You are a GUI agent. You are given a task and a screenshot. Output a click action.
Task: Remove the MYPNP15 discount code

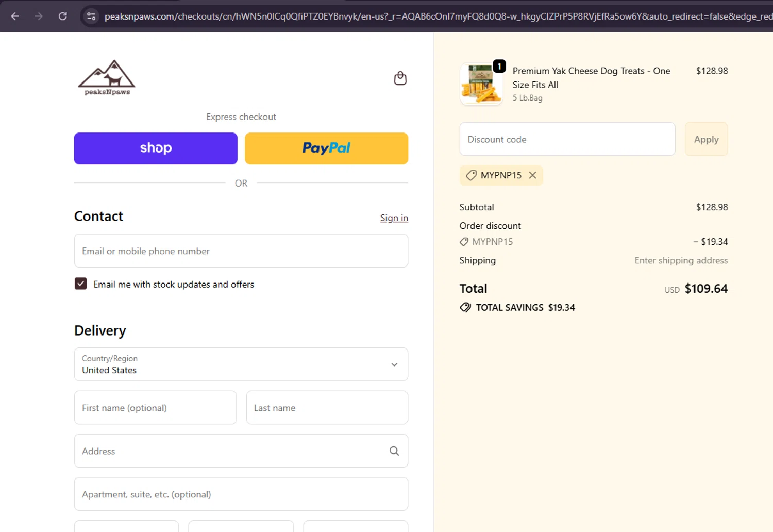[x=533, y=175]
